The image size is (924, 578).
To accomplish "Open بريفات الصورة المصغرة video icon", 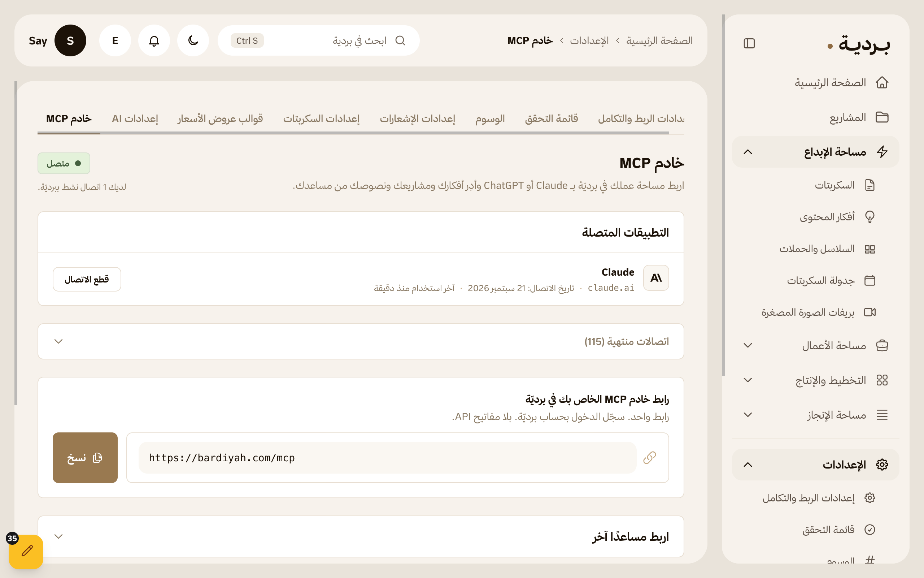I will [x=870, y=312].
